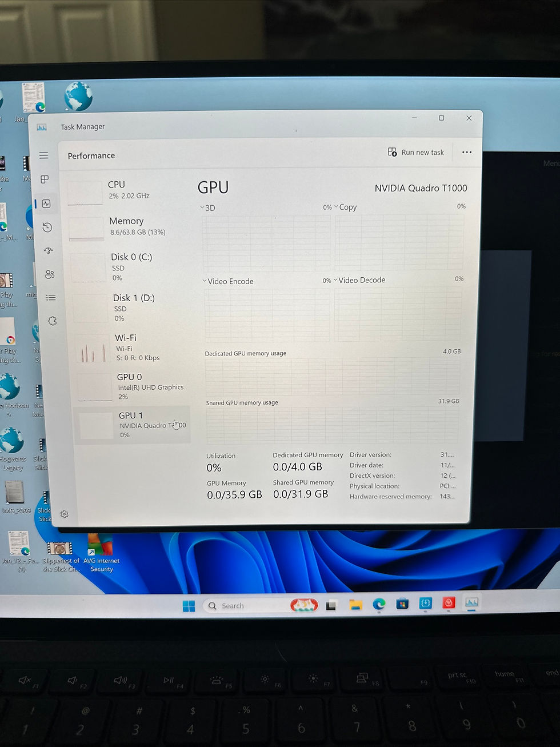The width and height of the screenshot is (560, 747).
Task: Select the IMG_2569 desktop file
Action: 15,497
